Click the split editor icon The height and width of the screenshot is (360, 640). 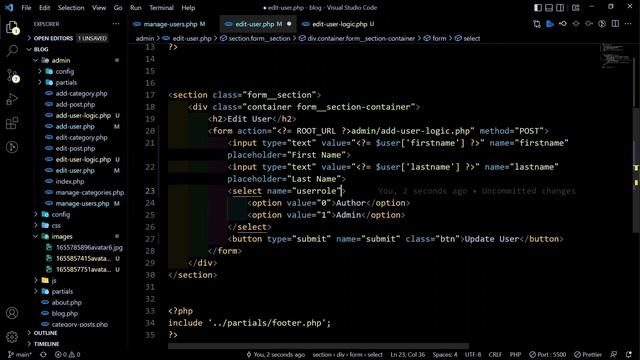click(615, 24)
